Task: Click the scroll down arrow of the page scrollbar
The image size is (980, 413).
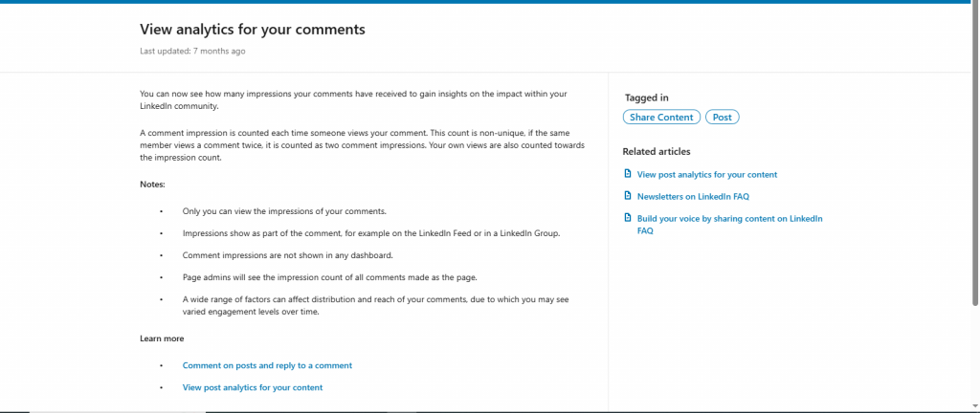Action: [974, 405]
